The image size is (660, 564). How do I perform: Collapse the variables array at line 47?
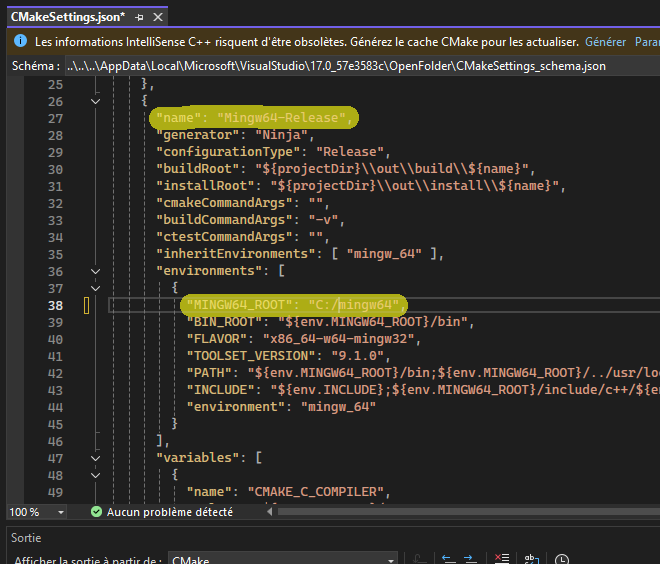(x=95, y=458)
